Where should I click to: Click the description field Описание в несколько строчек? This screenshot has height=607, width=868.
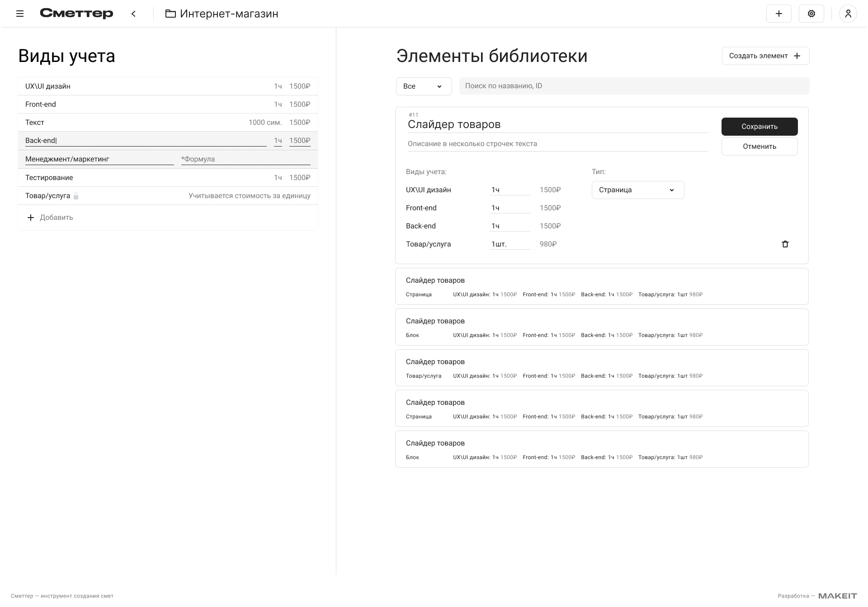tap(557, 144)
